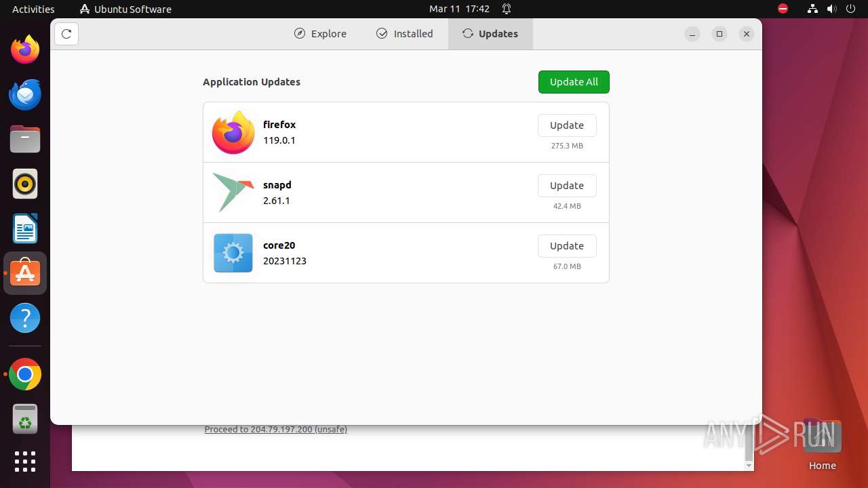Click the refresh updates icon button
Image resolution: width=868 pixels, height=488 pixels.
click(x=66, y=34)
